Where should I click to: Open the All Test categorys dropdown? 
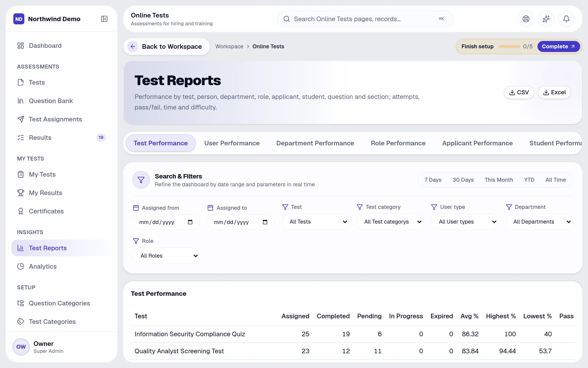tap(390, 222)
